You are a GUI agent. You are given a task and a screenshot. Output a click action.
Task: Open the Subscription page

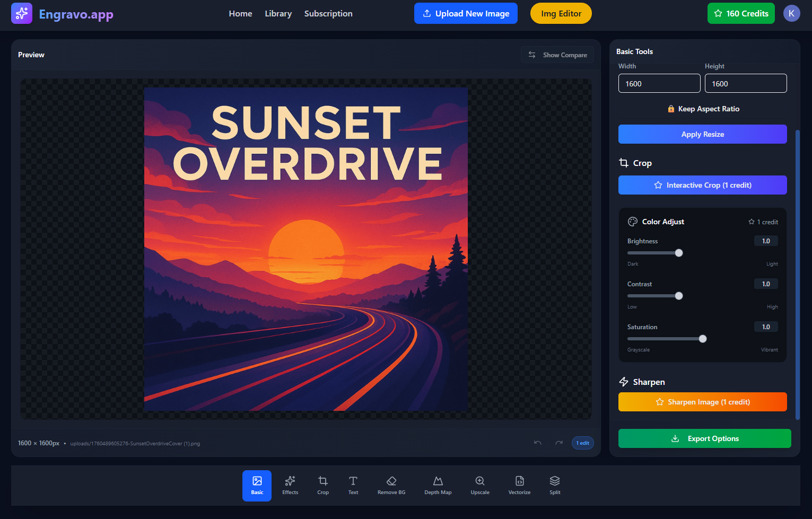click(x=328, y=14)
